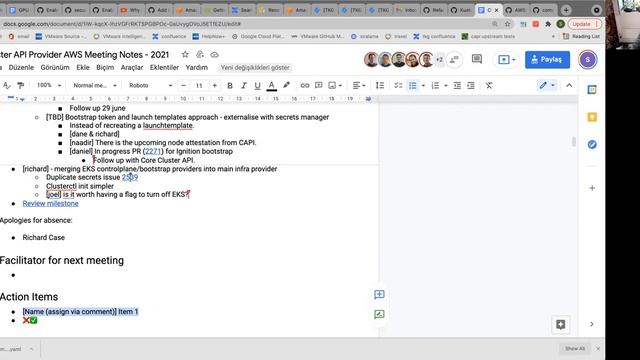Open the PR 2271 link
Screen dimensions: 640x360
point(153,151)
